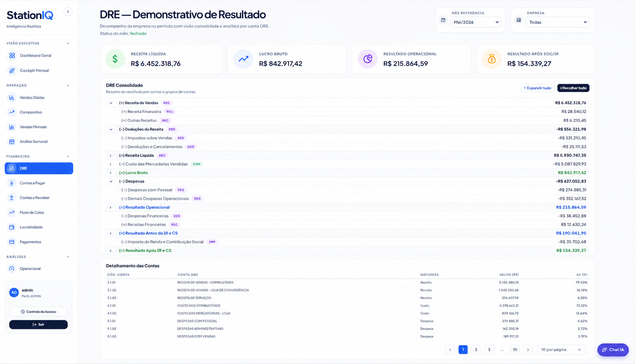The image size is (635, 364).
Task: Click the CÓD. CONTA column header
Action: (118, 275)
